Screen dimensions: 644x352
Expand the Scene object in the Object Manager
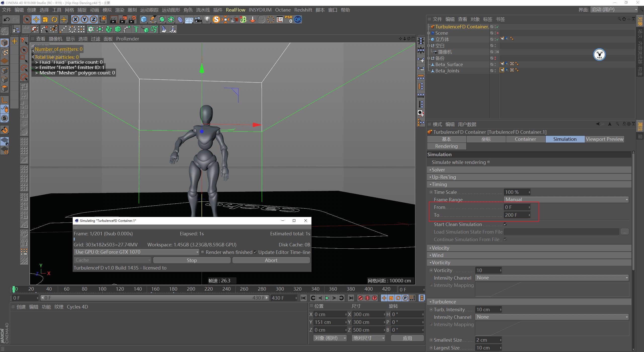click(429, 33)
